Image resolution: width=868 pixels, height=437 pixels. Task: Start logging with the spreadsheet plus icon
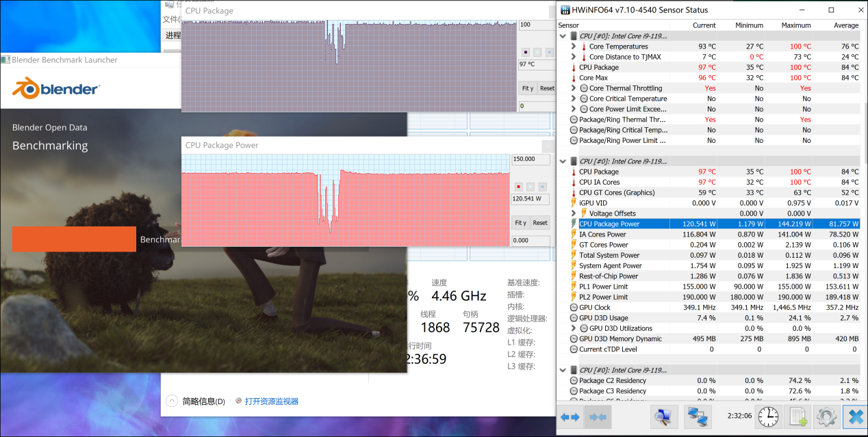797,416
